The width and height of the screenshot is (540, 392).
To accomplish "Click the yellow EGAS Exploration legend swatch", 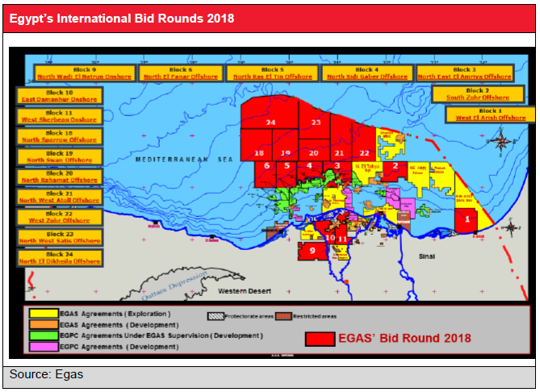I will [x=40, y=314].
